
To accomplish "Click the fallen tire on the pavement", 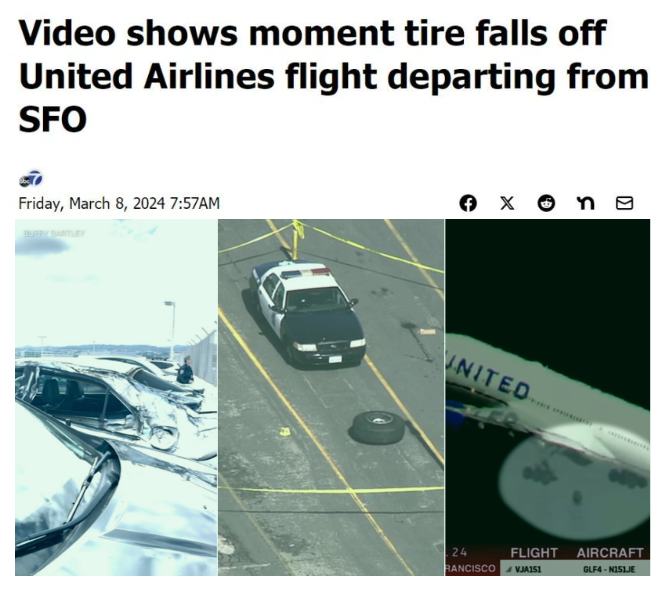I will (378, 427).
